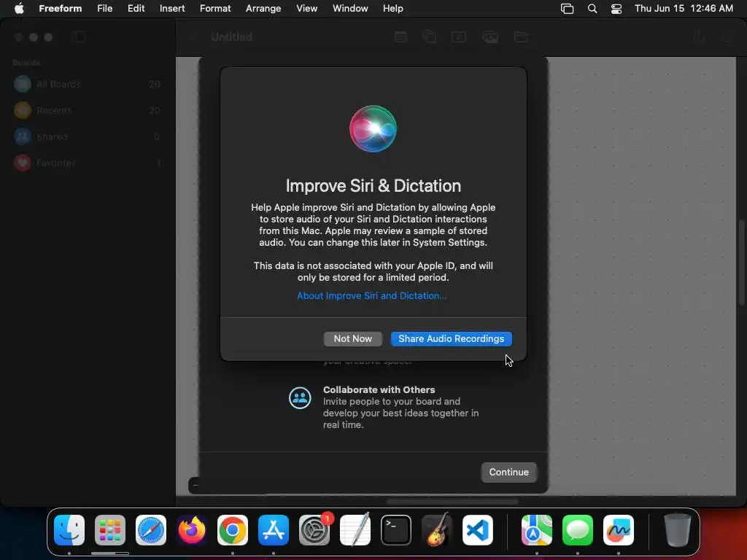The width and height of the screenshot is (747, 560).
Task: Select Favorites in Freeform sidebar
Action: click(87, 163)
